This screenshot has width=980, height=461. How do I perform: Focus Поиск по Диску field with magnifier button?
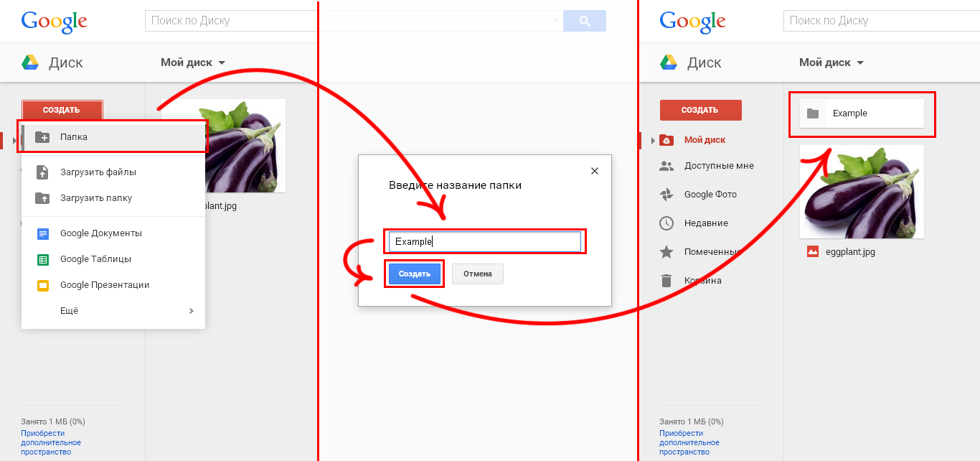point(354,21)
